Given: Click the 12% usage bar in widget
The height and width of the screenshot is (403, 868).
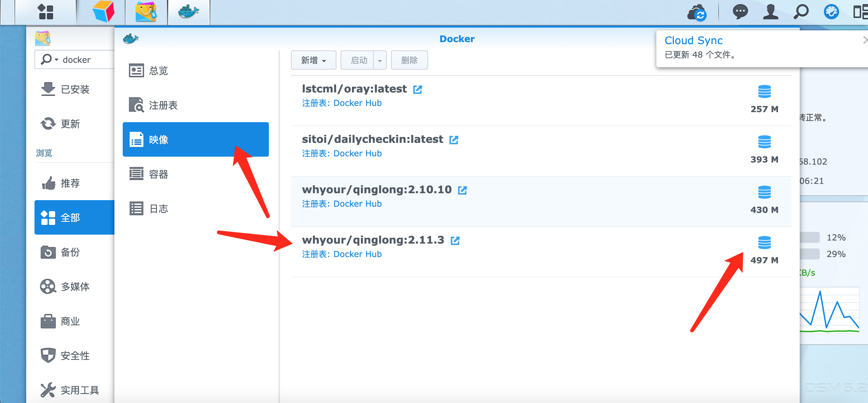Looking at the screenshot, I should [809, 237].
